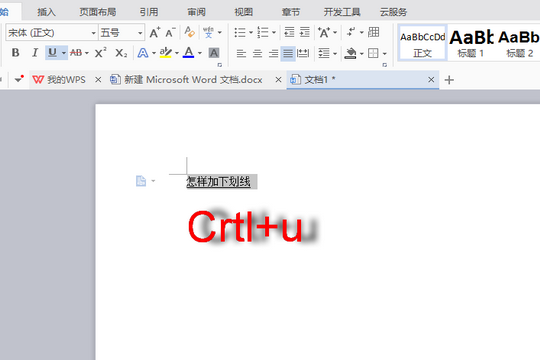Open strikethrough options dropdown arrow
The image size is (540, 360).
pyautogui.click(x=87, y=53)
